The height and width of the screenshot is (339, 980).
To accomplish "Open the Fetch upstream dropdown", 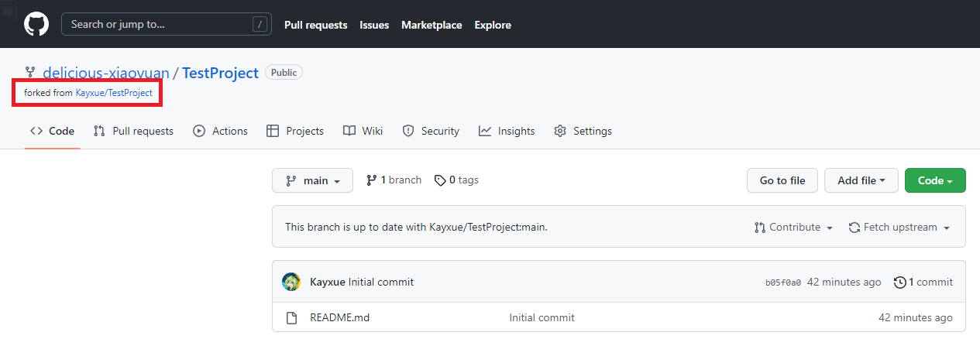I will (899, 228).
